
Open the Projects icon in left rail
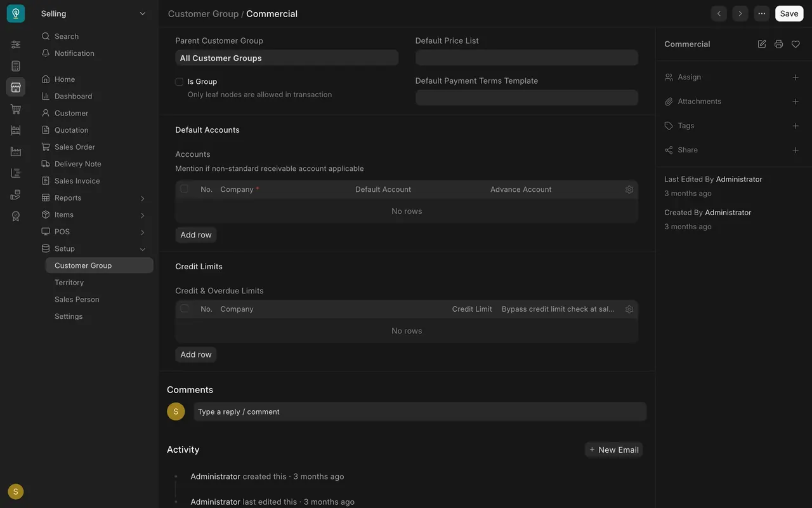16,173
